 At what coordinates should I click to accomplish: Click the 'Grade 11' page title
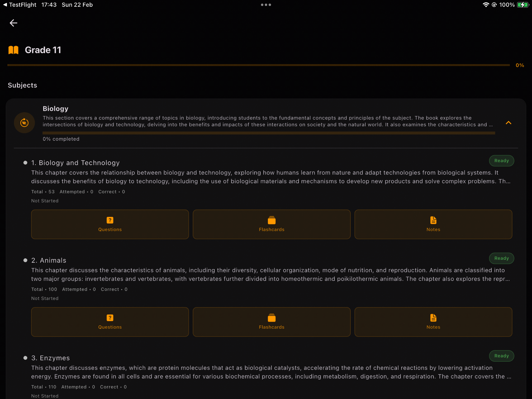click(x=43, y=50)
